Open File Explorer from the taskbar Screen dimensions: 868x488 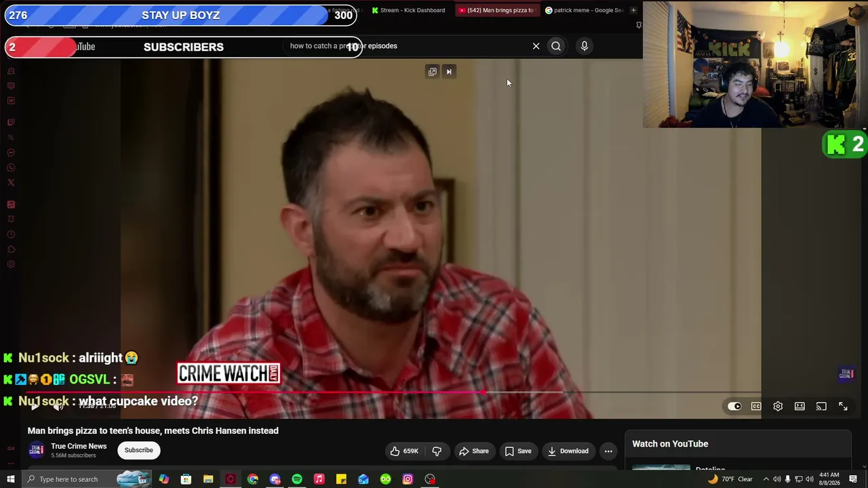pos(208,479)
